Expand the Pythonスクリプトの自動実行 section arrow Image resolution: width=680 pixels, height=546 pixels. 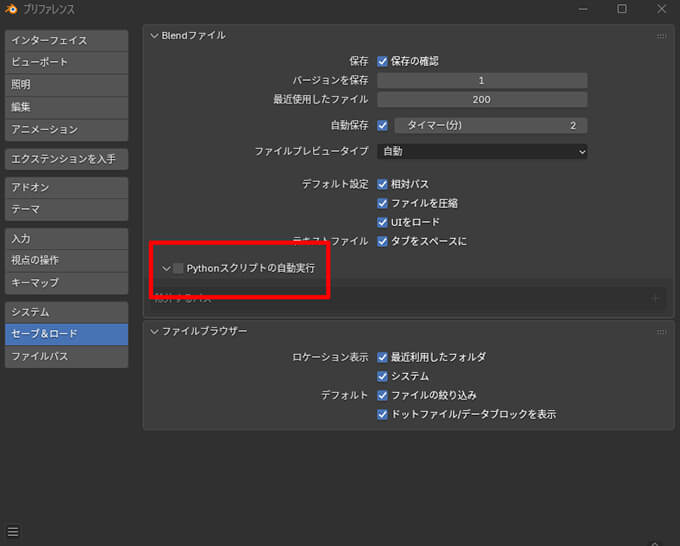pos(166,268)
